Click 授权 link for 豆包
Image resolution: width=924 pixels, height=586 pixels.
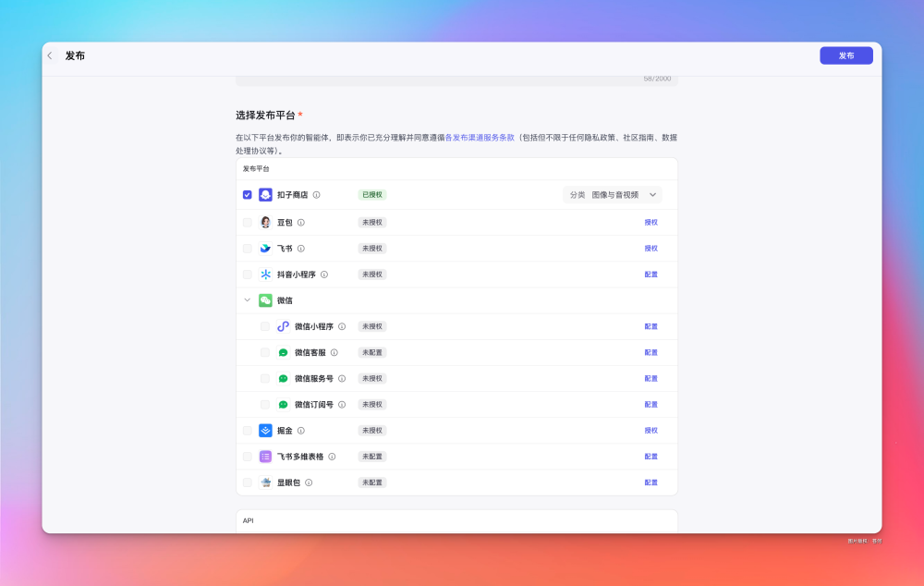click(650, 222)
